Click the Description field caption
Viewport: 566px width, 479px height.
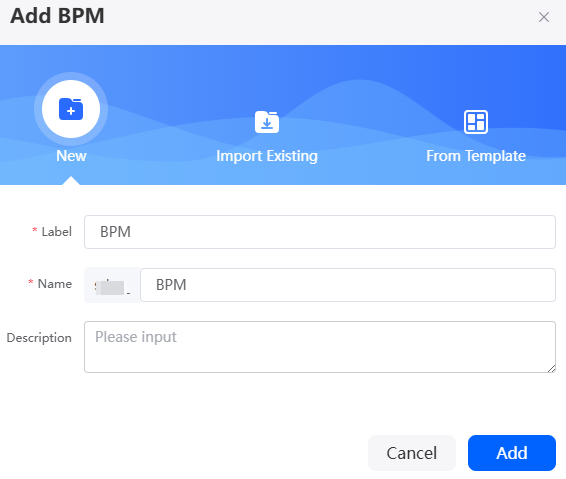[39, 338]
